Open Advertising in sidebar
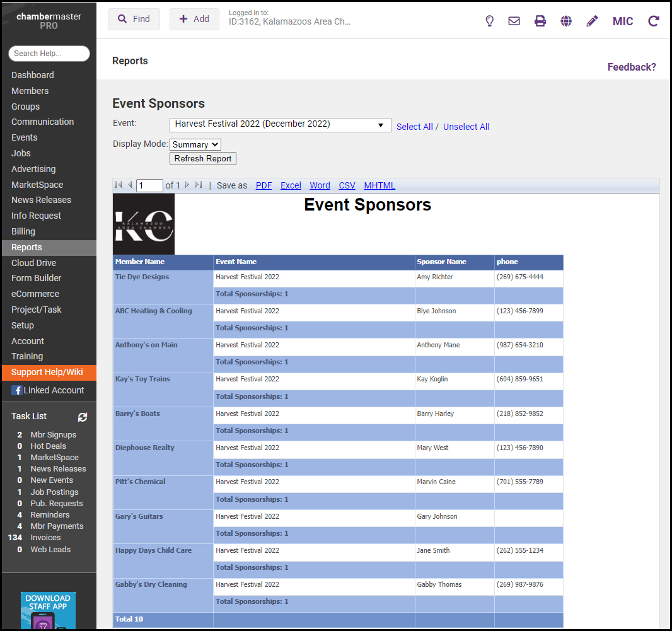This screenshot has height=631, width=672. tap(33, 170)
